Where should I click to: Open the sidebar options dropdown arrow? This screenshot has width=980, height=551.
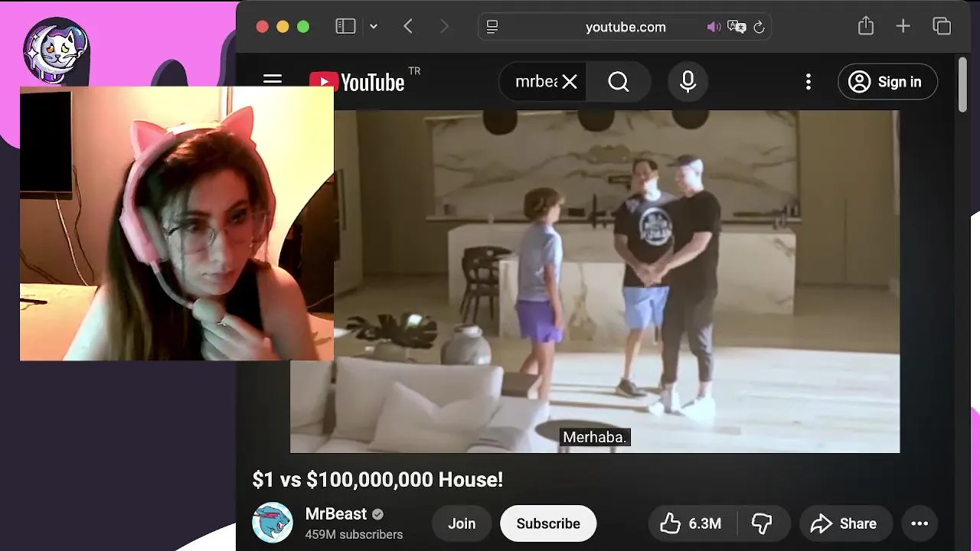click(x=374, y=27)
